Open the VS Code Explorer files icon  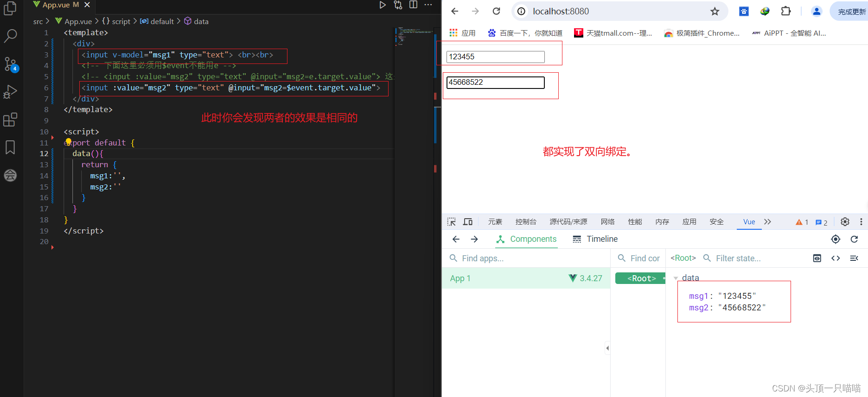coord(10,8)
